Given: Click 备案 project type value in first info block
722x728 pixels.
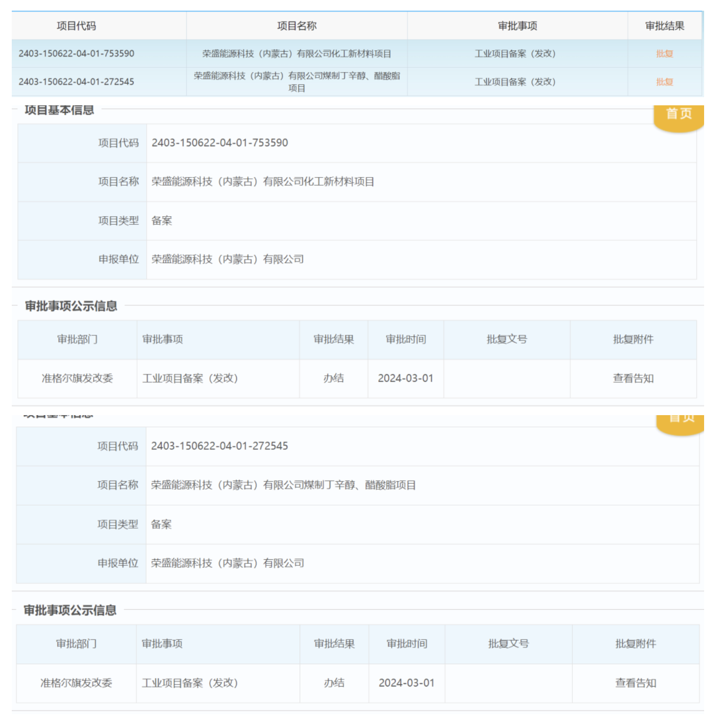Looking at the screenshot, I should pos(162,221).
